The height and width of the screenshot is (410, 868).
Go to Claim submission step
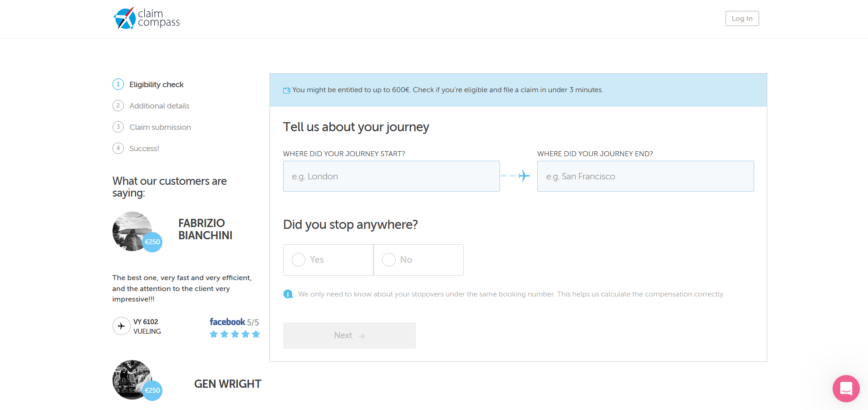[x=160, y=127]
